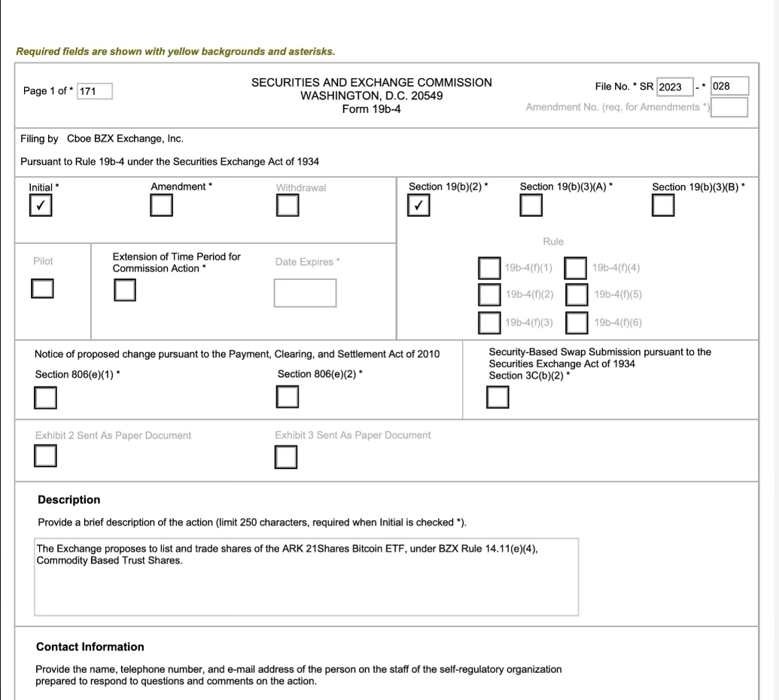Check Section 806(e)(2) checkbox

pos(288,397)
